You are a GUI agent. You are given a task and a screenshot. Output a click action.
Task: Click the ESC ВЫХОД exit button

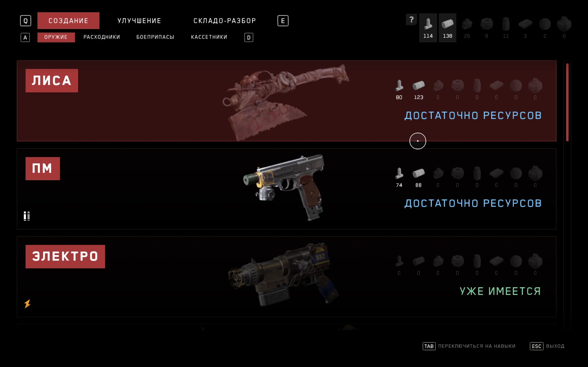tap(547, 346)
